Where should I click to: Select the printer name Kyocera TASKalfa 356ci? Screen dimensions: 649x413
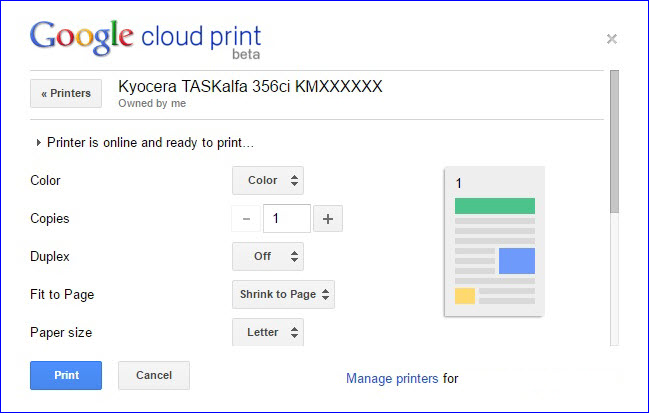[x=250, y=86]
